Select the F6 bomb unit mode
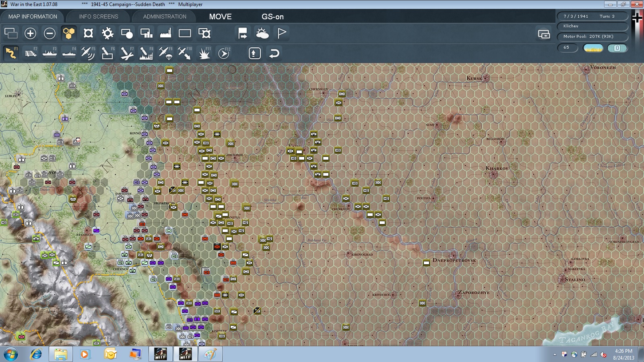 coord(107,53)
